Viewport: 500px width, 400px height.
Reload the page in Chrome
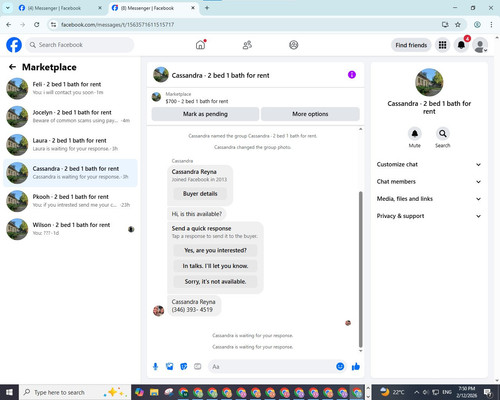pyautogui.click(x=37, y=25)
